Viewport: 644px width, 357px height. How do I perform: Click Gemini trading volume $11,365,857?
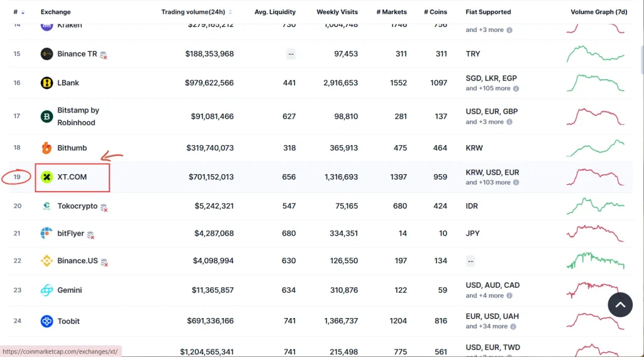[213, 290]
